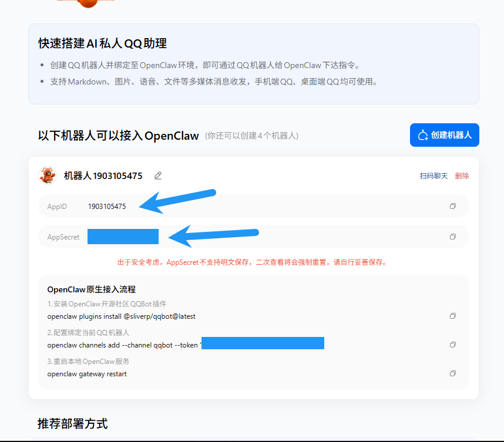Edit robot name with the pencil icon
The width and height of the screenshot is (504, 442).
pos(157,176)
